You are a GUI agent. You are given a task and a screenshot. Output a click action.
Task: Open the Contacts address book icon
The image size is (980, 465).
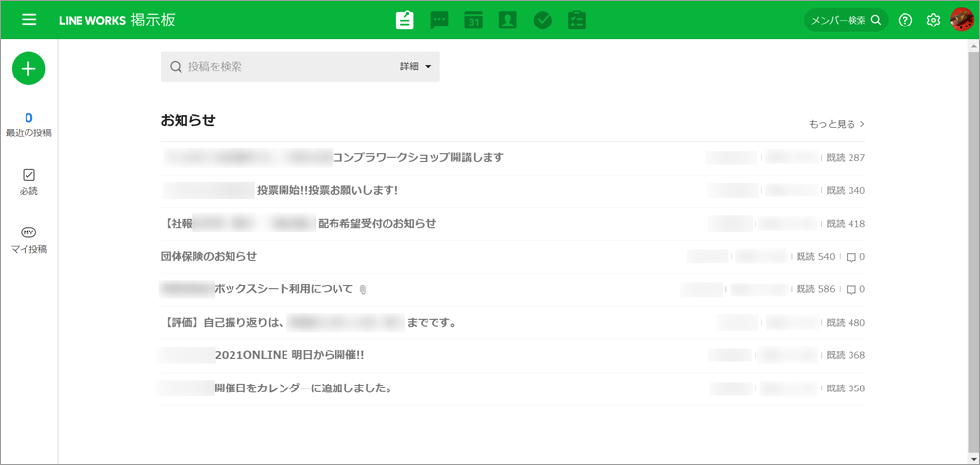[508, 20]
